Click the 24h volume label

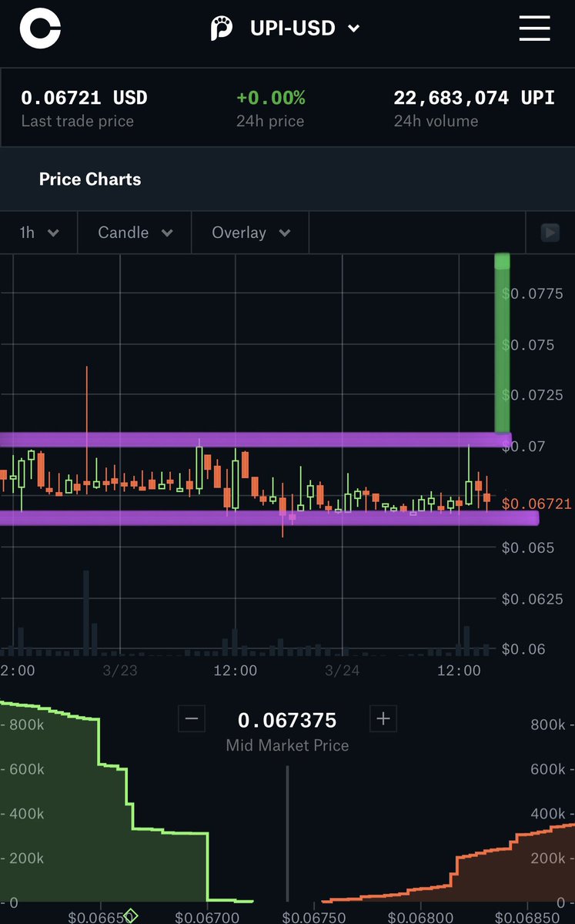(436, 121)
